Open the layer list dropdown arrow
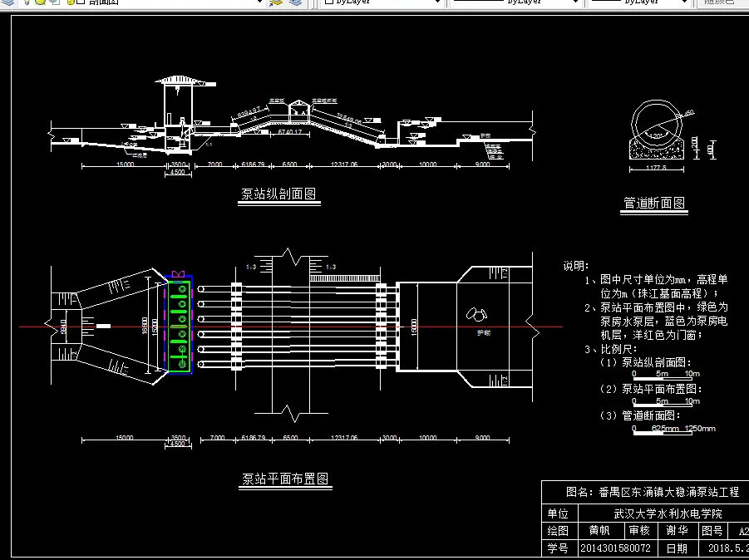Viewport: 749px width, 560px height. point(259,2)
